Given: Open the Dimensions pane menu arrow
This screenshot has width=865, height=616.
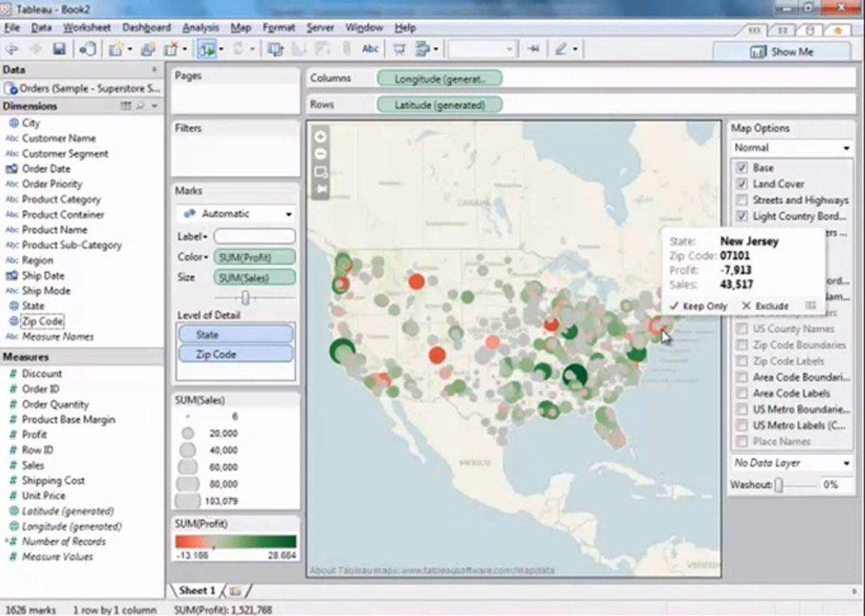Looking at the screenshot, I should [155, 106].
